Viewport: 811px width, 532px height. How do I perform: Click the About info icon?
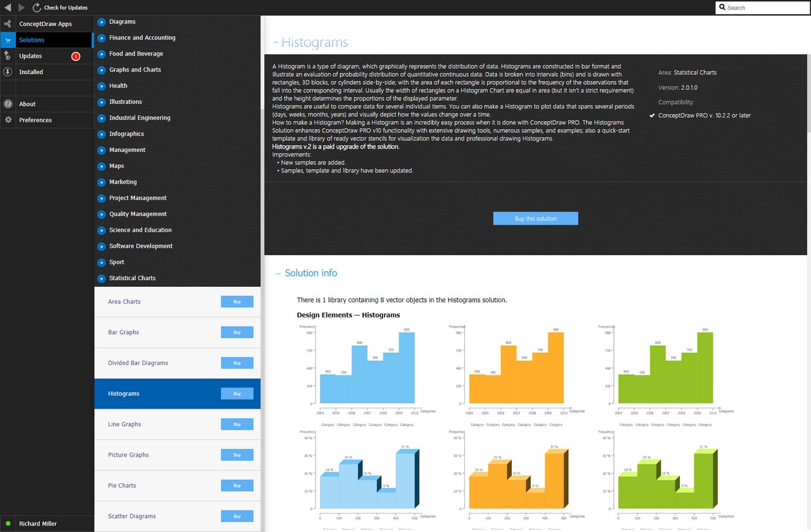pyautogui.click(x=8, y=104)
